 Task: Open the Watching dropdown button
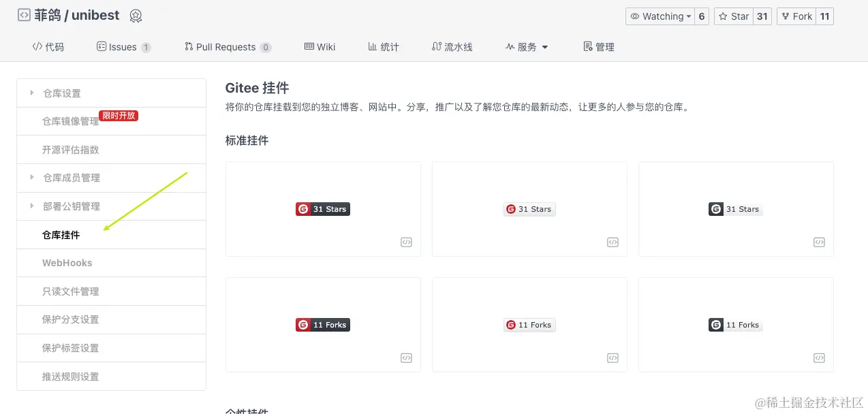click(660, 16)
